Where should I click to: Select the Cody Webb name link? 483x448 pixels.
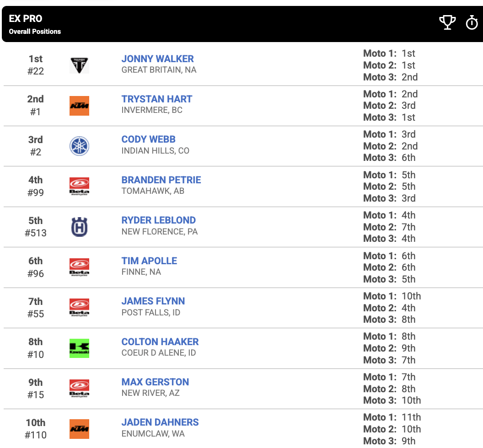coord(148,139)
